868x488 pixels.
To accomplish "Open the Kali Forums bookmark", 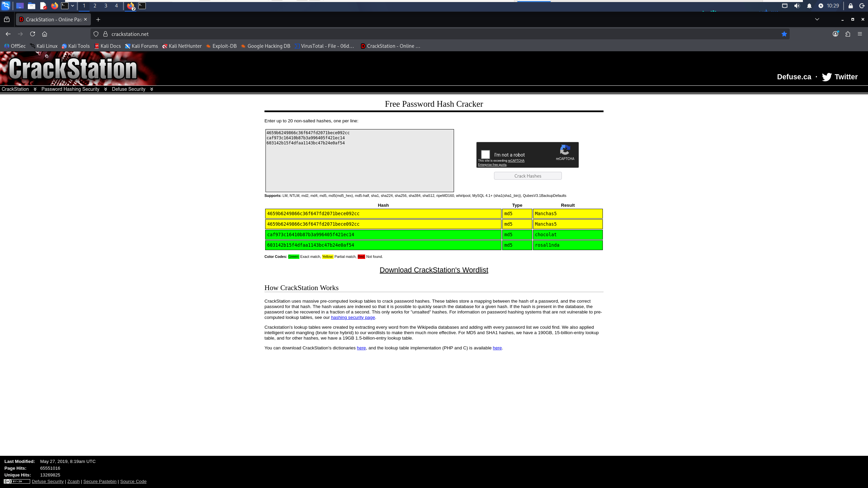I will [x=141, y=46].
